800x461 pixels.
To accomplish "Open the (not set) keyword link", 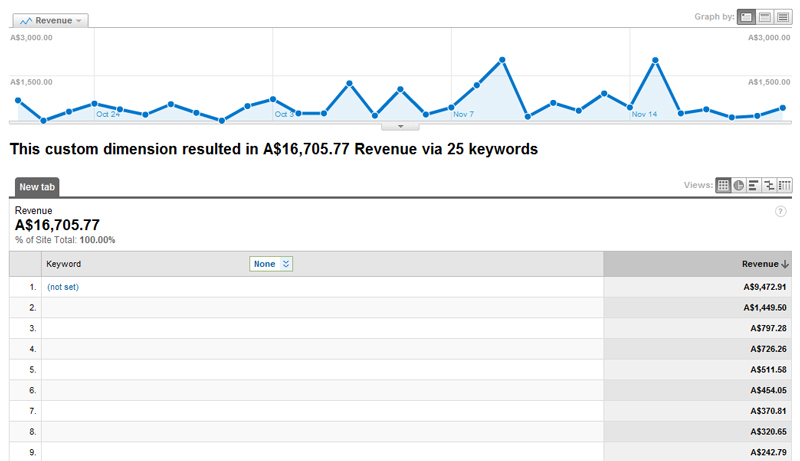I will (63, 287).
